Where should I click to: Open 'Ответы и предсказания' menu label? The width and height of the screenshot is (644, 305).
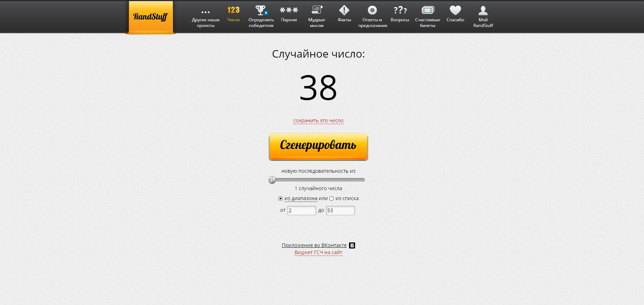pos(373,23)
